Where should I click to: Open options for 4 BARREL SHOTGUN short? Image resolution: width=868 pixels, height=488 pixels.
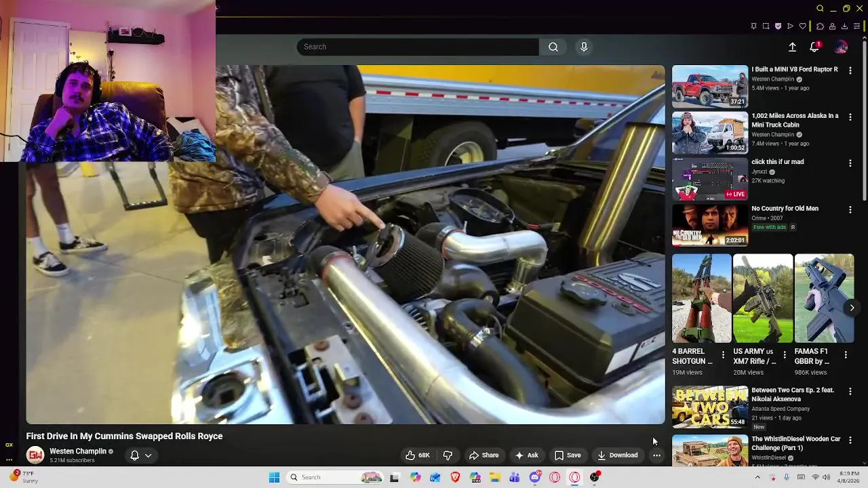point(723,355)
